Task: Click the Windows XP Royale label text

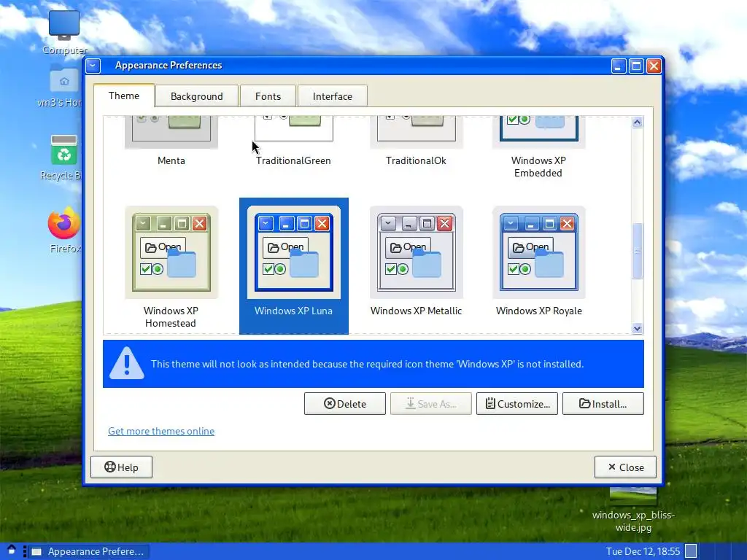Action: [x=539, y=311]
